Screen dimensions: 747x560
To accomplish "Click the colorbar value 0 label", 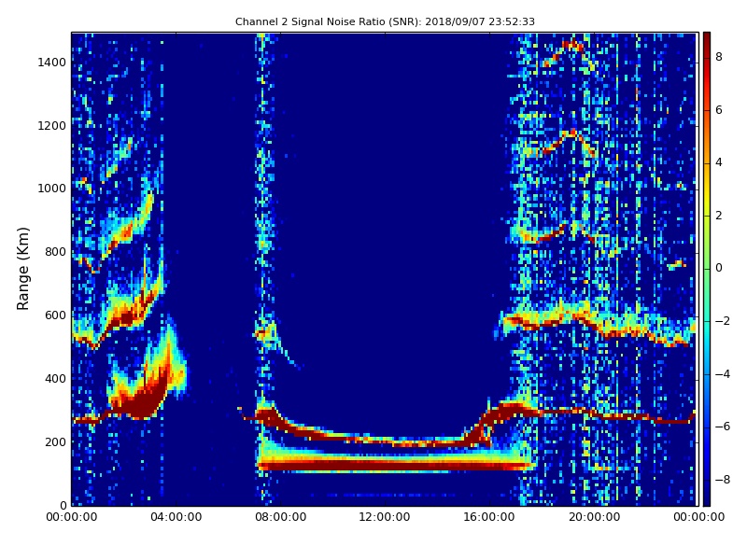I will (719, 268).
